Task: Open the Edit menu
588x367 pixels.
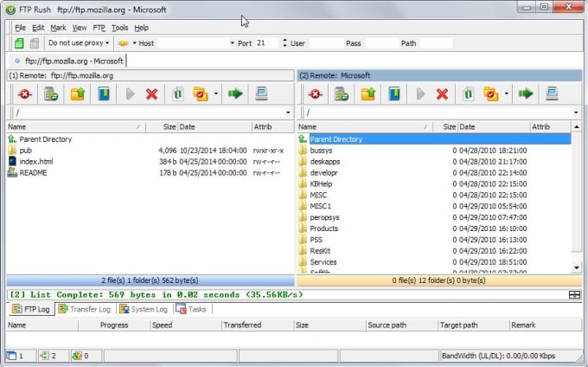Action: coord(38,28)
